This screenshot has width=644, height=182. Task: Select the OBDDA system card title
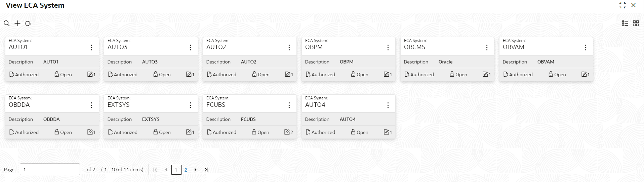(x=19, y=105)
